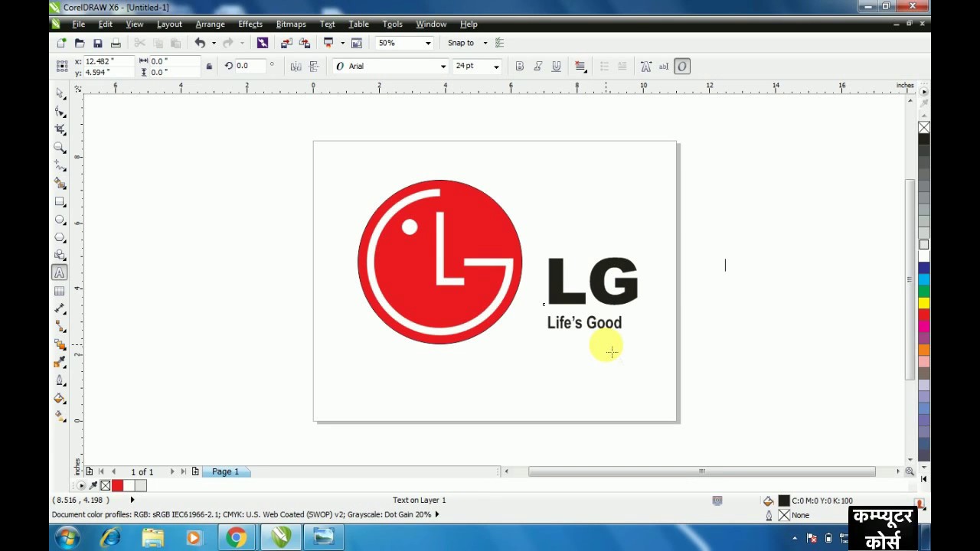Click the rotation angle input field
Screen dimensions: 980x551
(251, 66)
